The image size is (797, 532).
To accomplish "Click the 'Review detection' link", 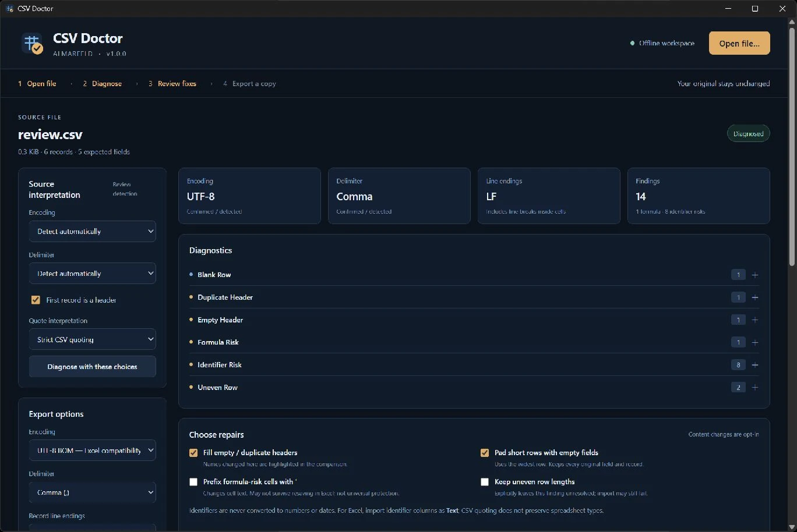I will [x=125, y=189].
